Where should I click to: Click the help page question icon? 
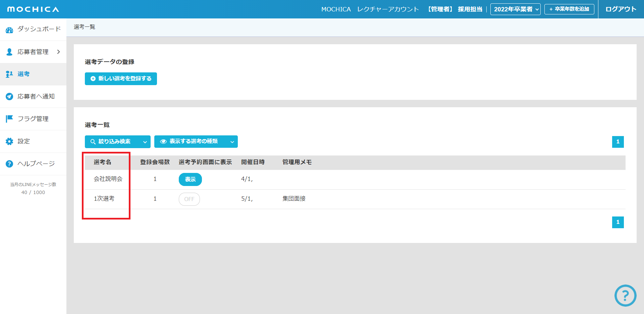point(9,164)
